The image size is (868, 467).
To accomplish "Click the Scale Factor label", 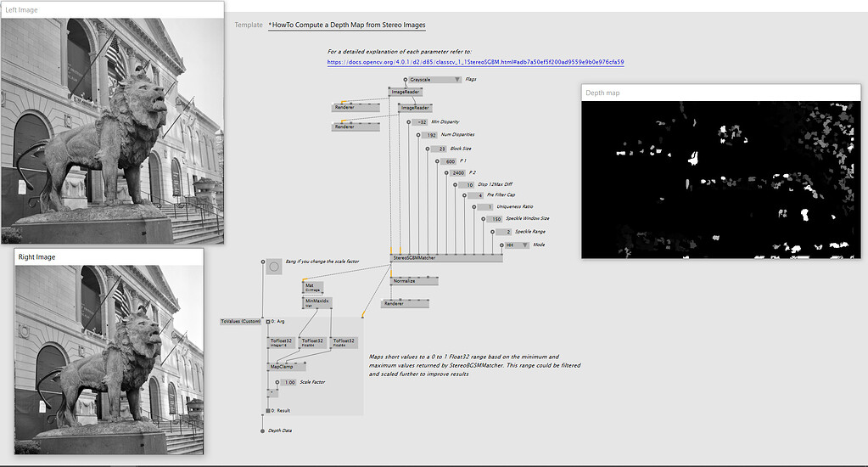I will [312, 382].
